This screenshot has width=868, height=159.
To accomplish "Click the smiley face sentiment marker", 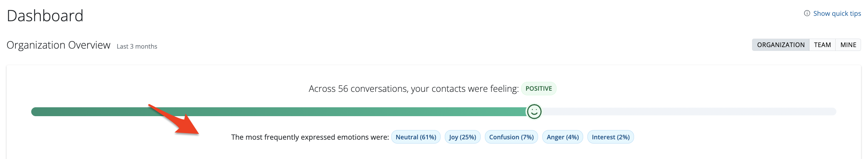I will coord(534,112).
